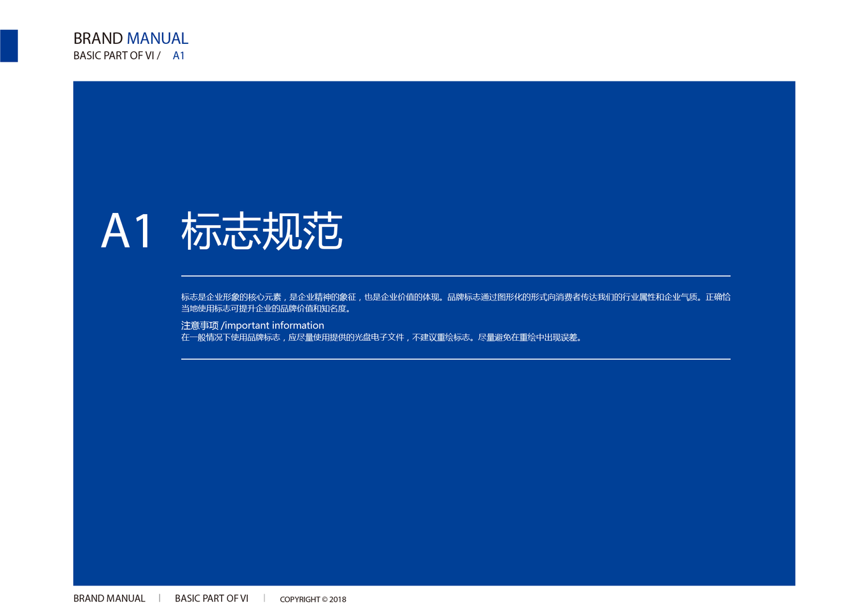This screenshot has width=868, height=614.
Task: Click 'COPYRIGHT © 2018' in the footer
Action: click(x=313, y=599)
